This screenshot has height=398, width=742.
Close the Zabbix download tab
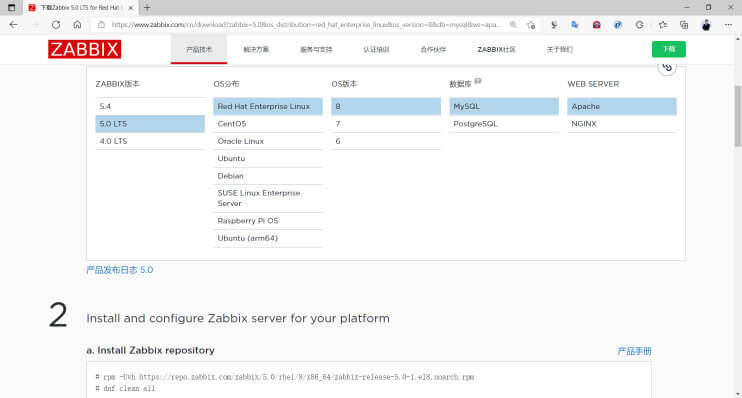[131, 8]
